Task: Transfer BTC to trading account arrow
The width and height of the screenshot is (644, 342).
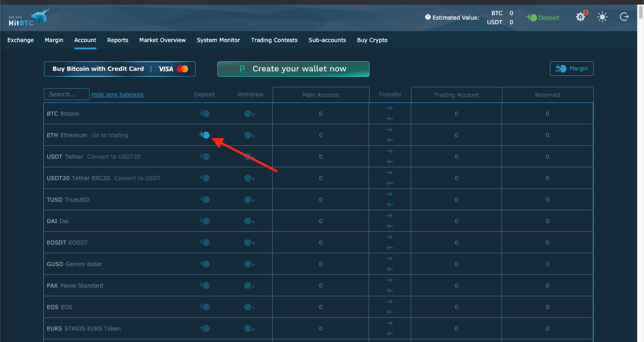Action: (390, 108)
